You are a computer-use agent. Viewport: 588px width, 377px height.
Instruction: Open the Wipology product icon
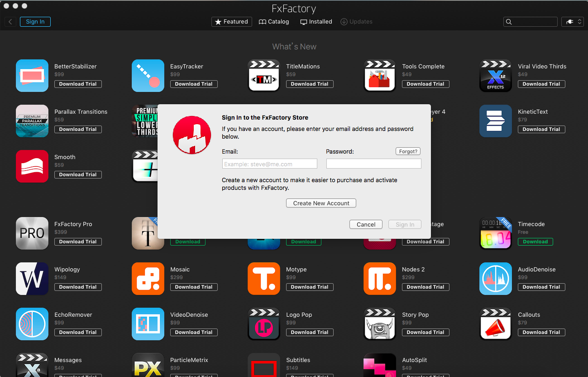[32, 279]
